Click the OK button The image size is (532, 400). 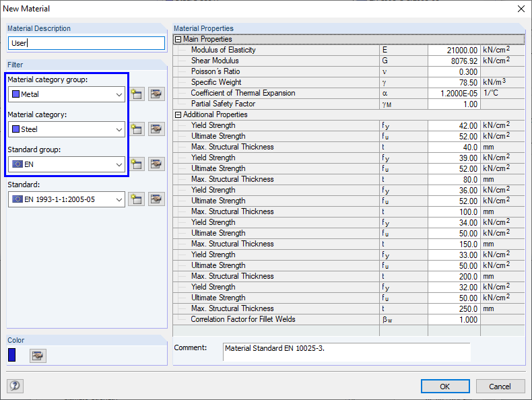point(445,386)
